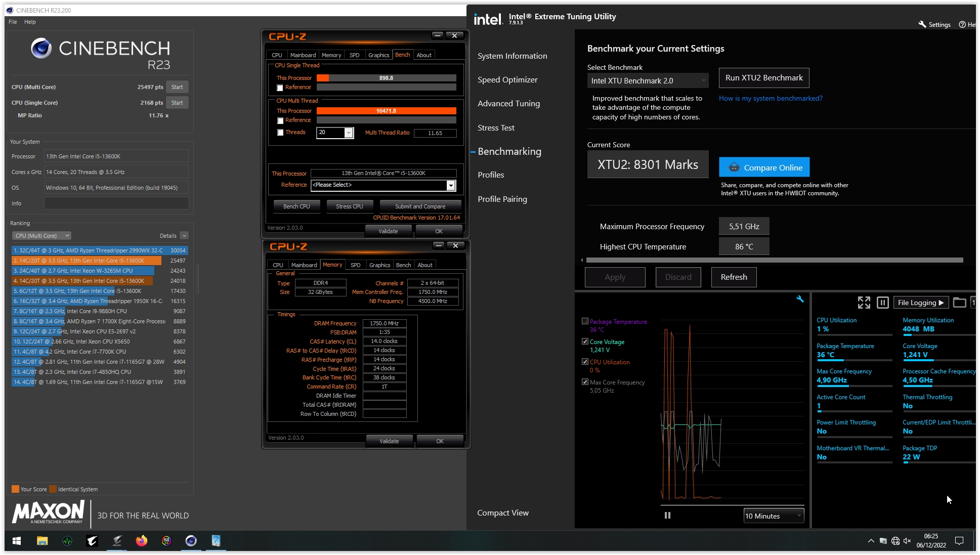Open the Stress Test section in XTU

(x=496, y=128)
